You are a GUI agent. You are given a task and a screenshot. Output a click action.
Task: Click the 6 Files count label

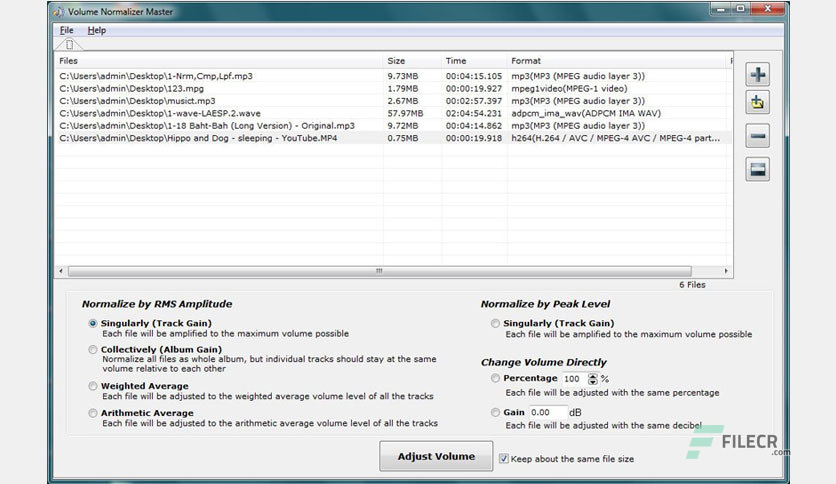pyautogui.click(x=692, y=285)
